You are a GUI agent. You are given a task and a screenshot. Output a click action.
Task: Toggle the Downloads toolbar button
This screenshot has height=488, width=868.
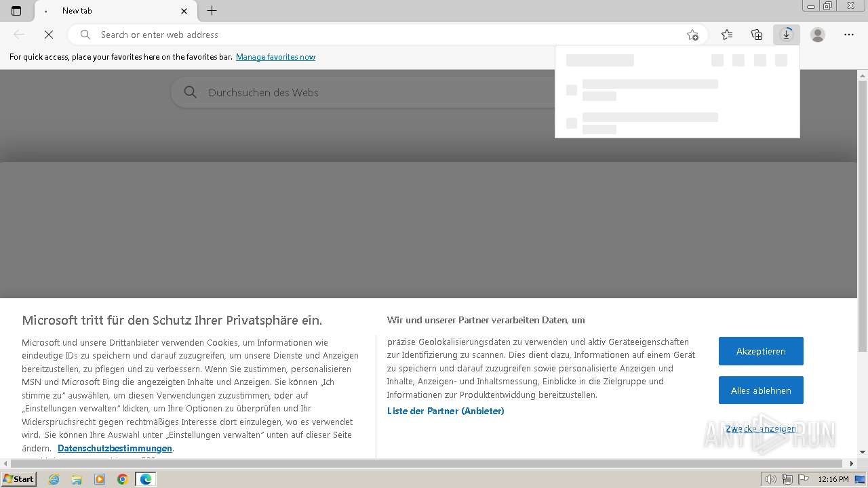[787, 35]
